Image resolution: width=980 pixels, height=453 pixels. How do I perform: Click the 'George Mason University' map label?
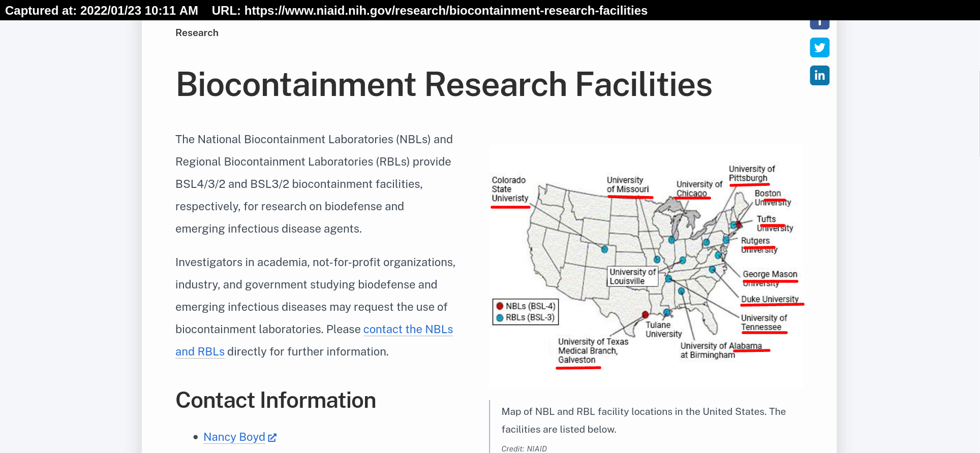click(x=770, y=278)
